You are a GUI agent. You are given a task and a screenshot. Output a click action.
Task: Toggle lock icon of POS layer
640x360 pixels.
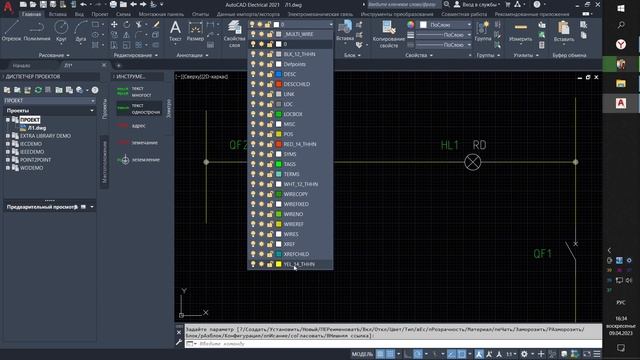pos(270,134)
